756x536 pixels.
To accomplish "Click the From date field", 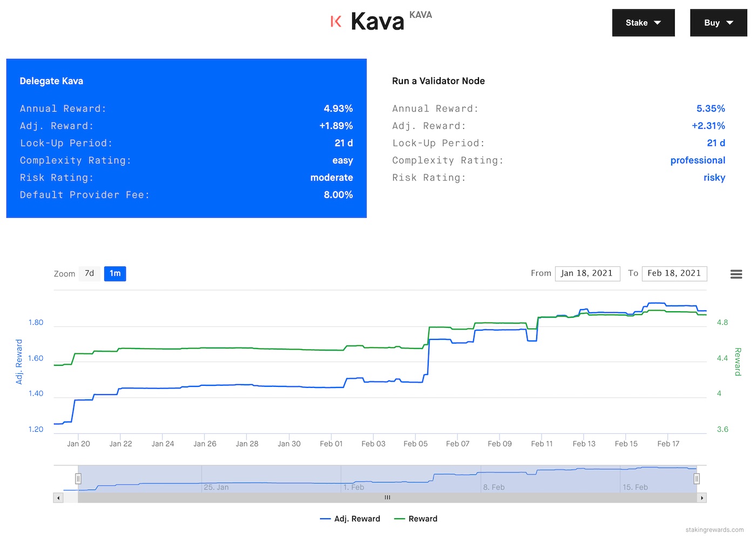I will point(587,273).
